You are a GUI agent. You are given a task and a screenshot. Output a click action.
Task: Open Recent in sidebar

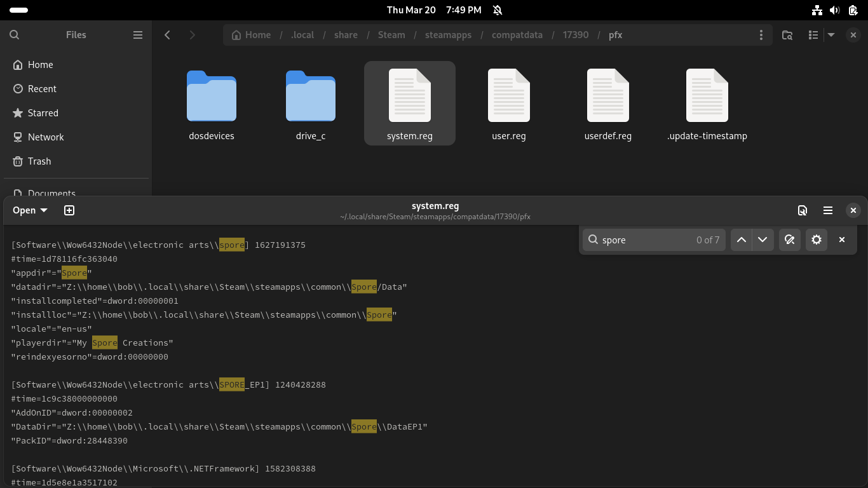76,89
